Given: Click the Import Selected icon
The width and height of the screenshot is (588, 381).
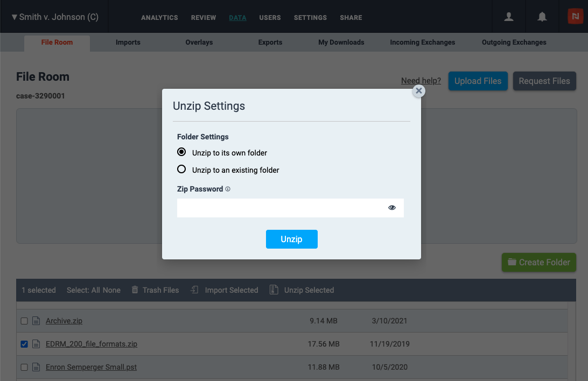Looking at the screenshot, I should 195,290.
